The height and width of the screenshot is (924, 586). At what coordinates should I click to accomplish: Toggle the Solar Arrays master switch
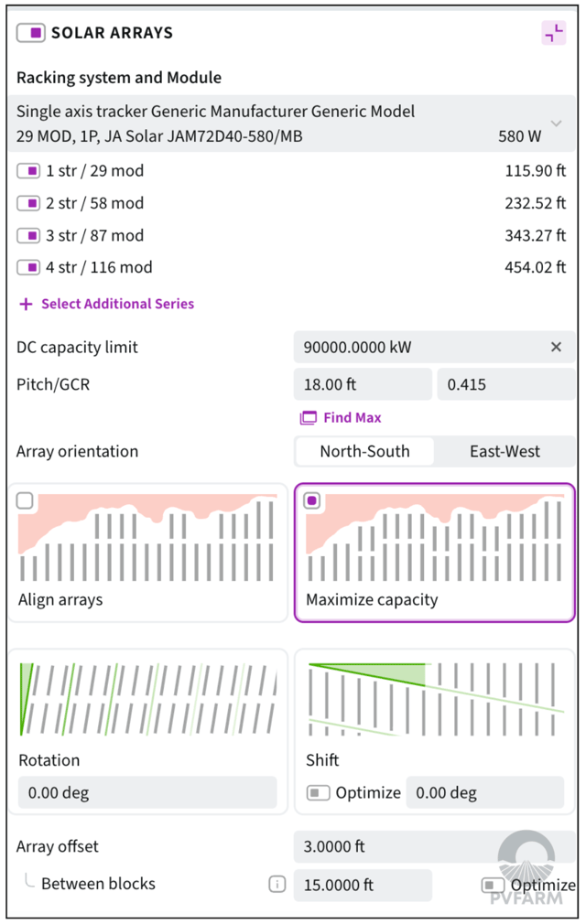tap(30, 33)
